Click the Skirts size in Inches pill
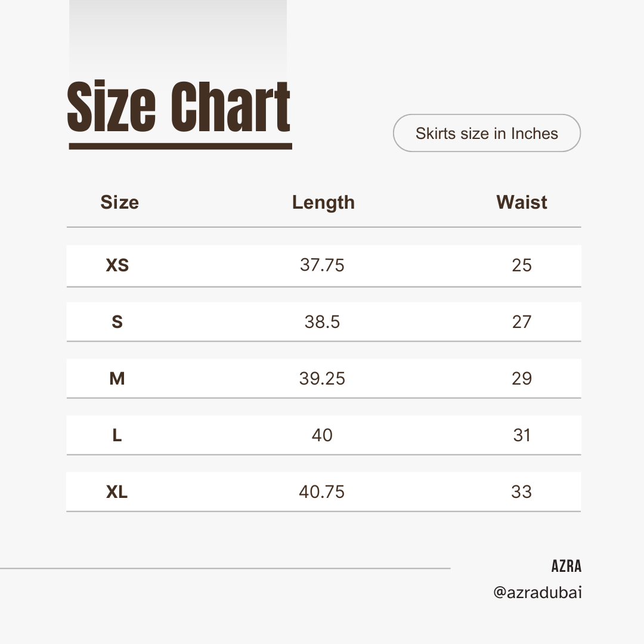The width and height of the screenshot is (644, 644). pos(487,133)
